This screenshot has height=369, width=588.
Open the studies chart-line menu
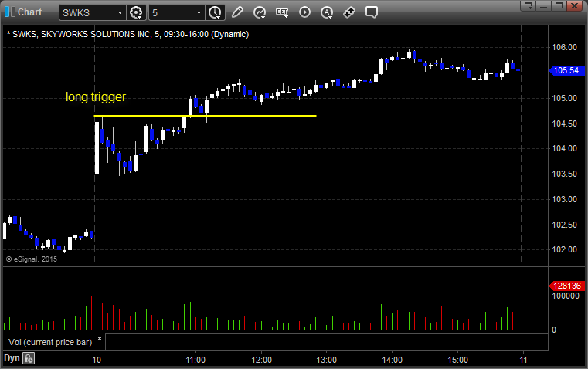pyautogui.click(x=260, y=12)
